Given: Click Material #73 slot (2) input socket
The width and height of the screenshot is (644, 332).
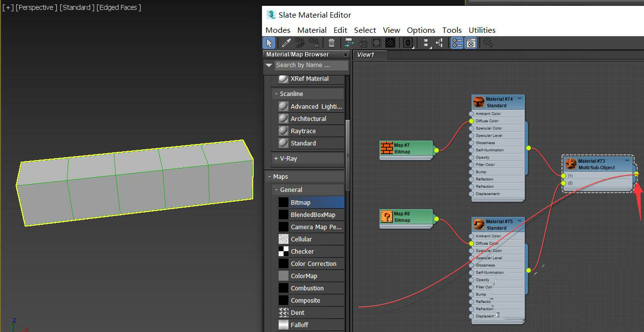Looking at the screenshot, I should [564, 183].
